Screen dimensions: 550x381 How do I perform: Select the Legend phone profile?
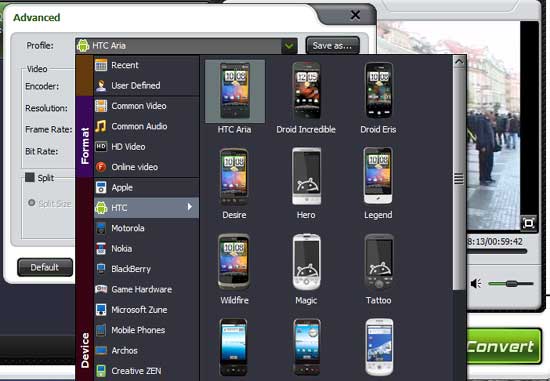378,182
